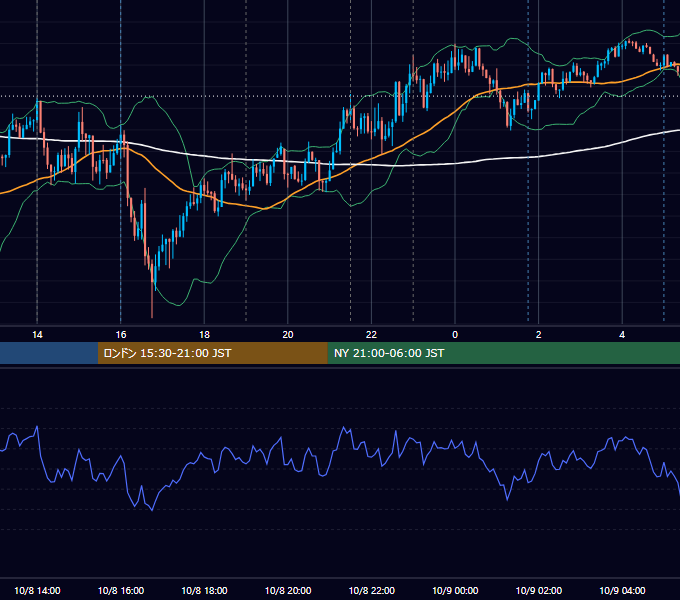680x600 pixels.
Task: Click the 14 hour label on price chart axis
Action: click(x=37, y=335)
